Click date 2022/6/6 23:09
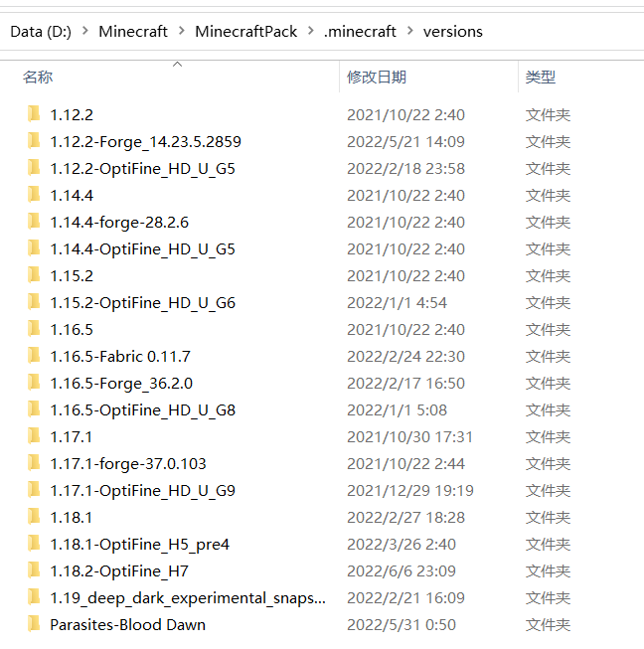This screenshot has width=644, height=649. coord(402,571)
